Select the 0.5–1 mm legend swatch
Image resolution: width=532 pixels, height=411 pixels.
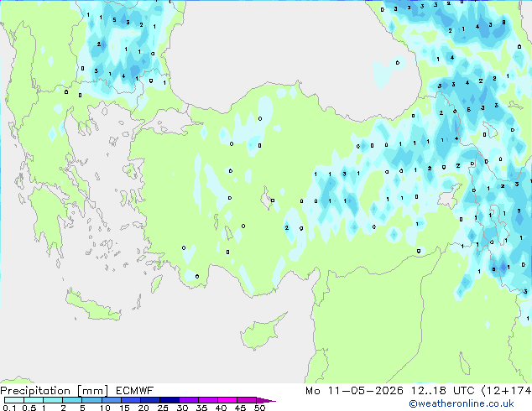(x=34, y=400)
